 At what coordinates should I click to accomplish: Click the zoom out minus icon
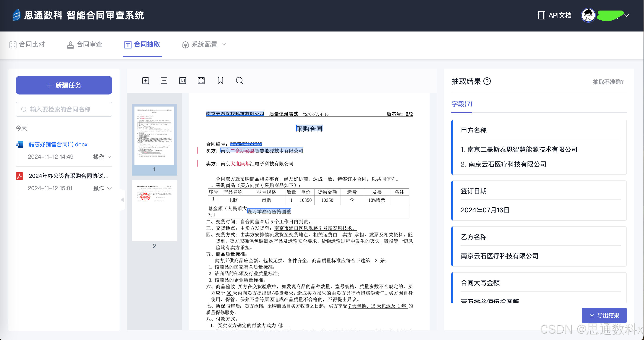(164, 80)
